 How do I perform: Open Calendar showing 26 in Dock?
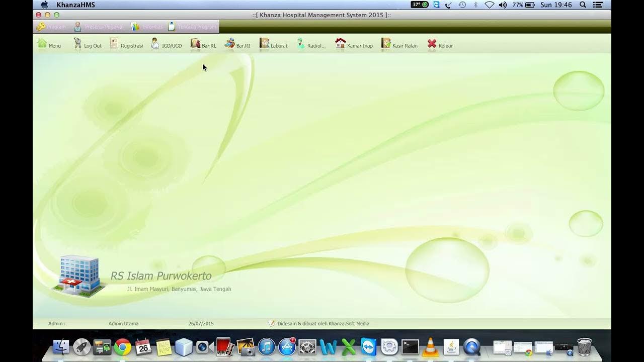pos(143,347)
